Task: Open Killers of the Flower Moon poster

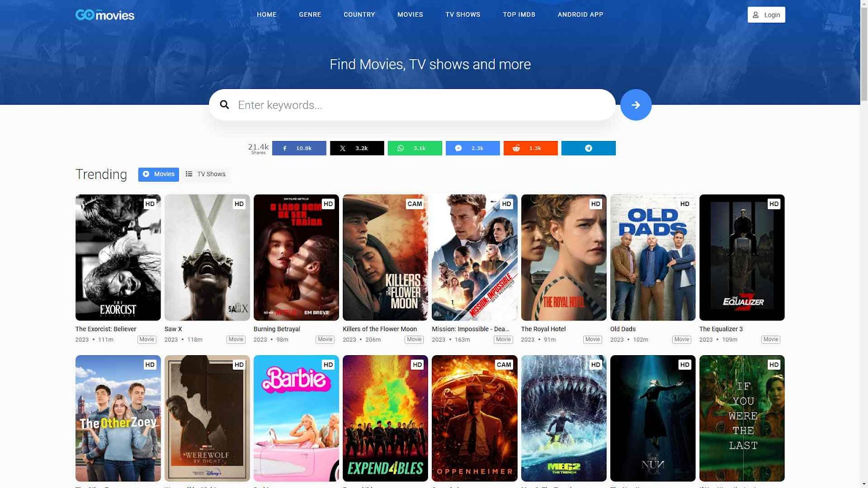Action: click(x=385, y=258)
